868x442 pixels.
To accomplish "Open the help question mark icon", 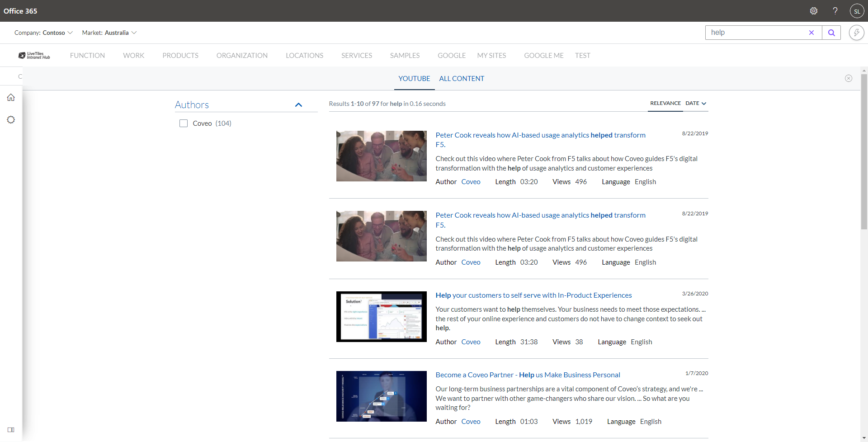I will click(x=835, y=11).
